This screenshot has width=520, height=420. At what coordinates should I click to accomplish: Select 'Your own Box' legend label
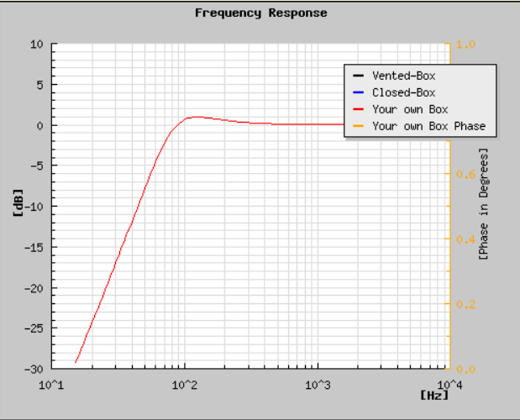[410, 109]
